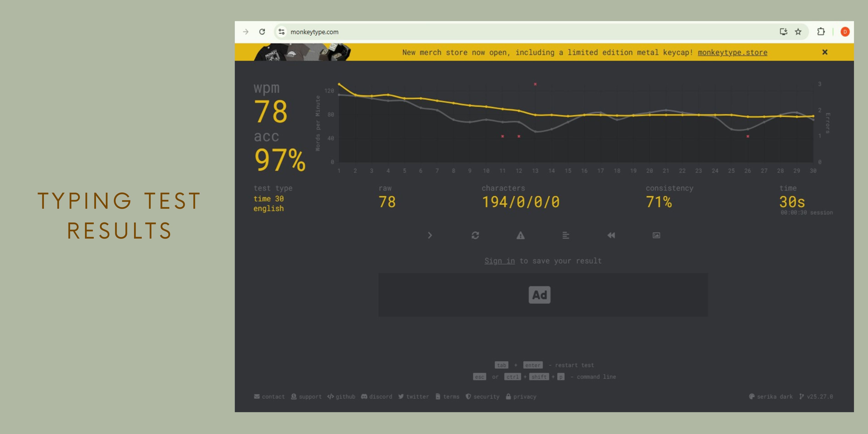Click the 'time 30' test type text
This screenshot has height=434, width=868.
point(269,199)
